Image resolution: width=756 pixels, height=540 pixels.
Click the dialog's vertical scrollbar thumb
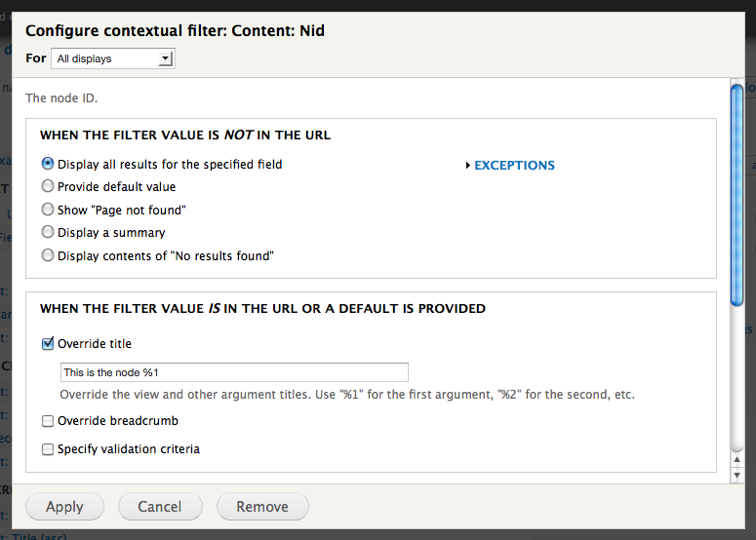(737, 195)
